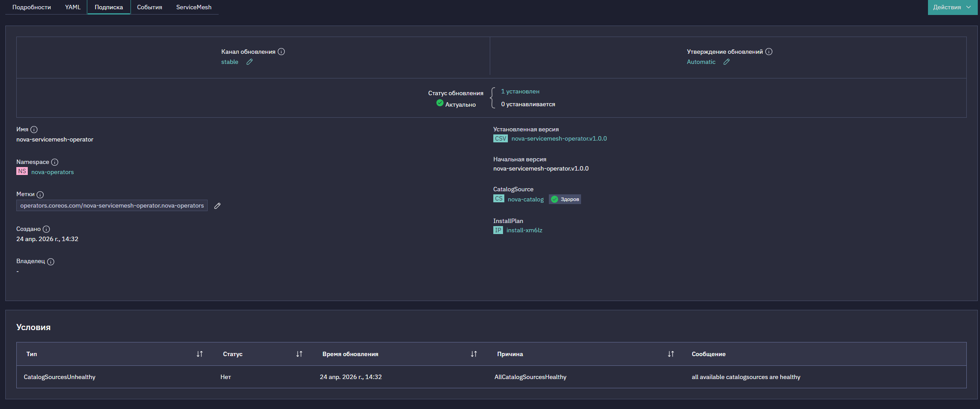
Task: Sort conditions by Причина column
Action: [x=671, y=354]
